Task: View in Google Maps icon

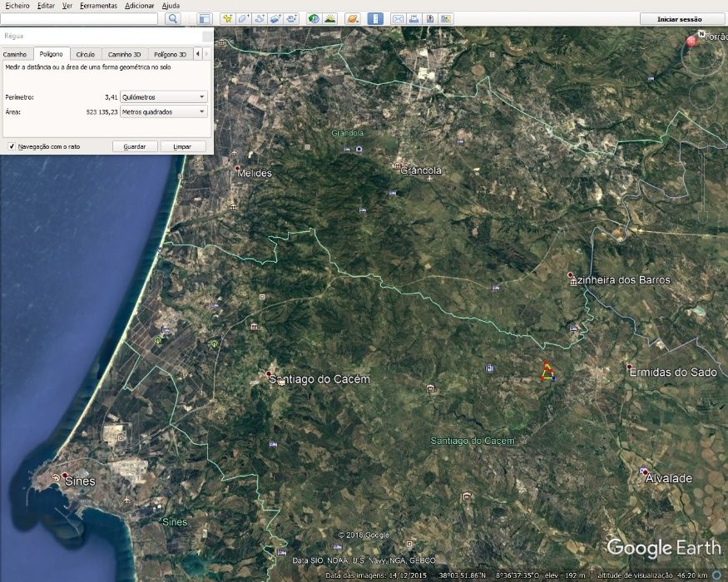Action: point(446,18)
